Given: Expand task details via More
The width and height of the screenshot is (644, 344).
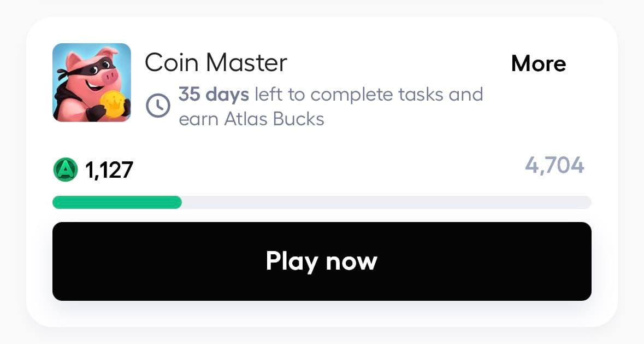Looking at the screenshot, I should click(539, 63).
